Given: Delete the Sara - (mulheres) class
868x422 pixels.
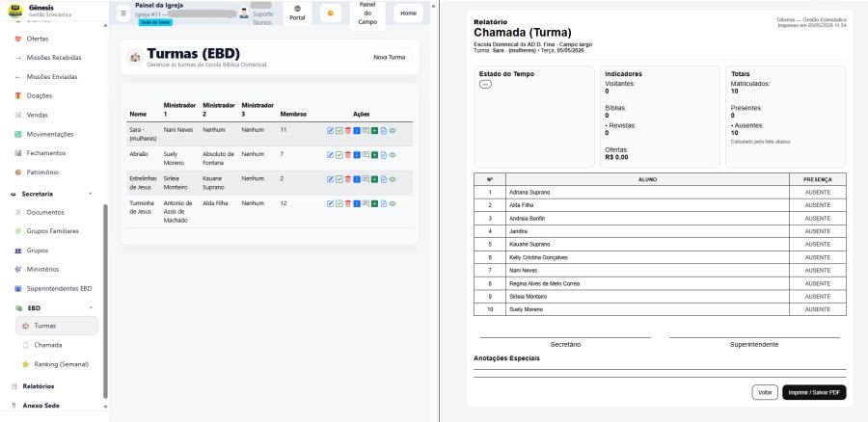Looking at the screenshot, I should 347,130.
